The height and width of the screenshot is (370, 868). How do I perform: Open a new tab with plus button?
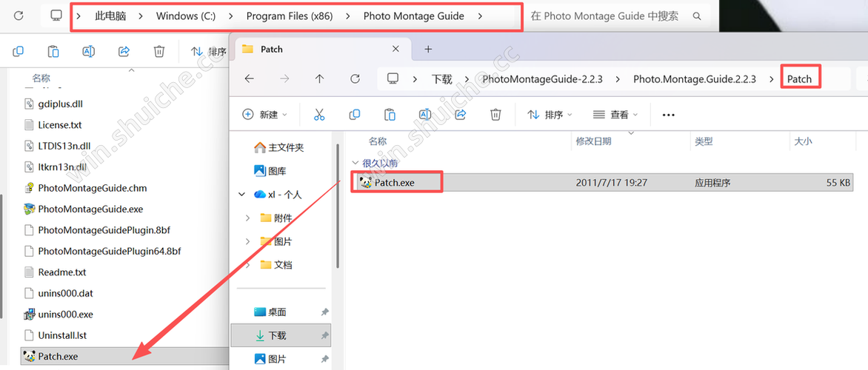point(427,49)
